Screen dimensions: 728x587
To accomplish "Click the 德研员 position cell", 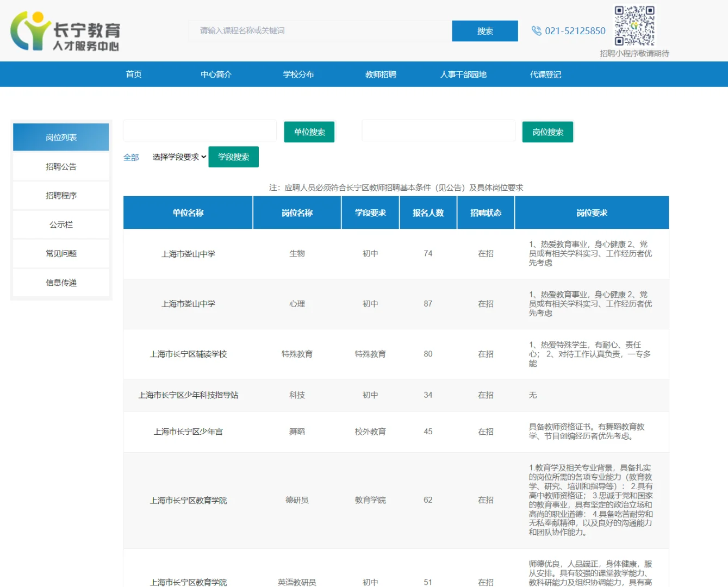I will (297, 500).
